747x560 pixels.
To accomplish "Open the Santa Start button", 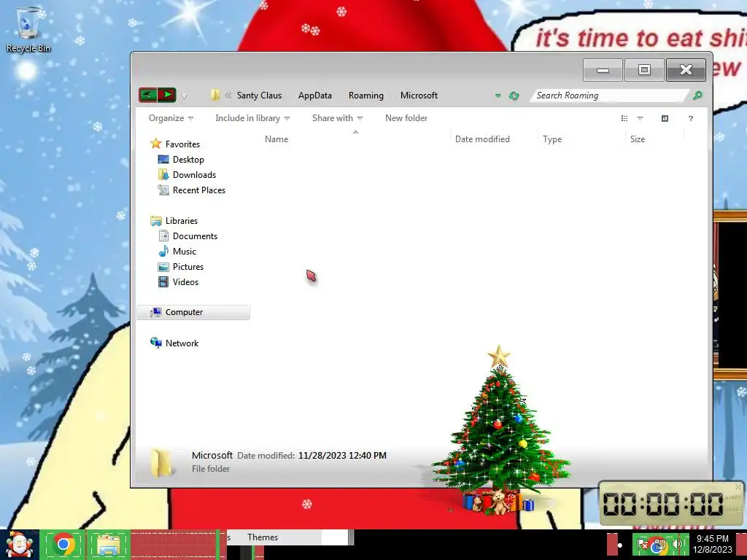I will click(20, 544).
